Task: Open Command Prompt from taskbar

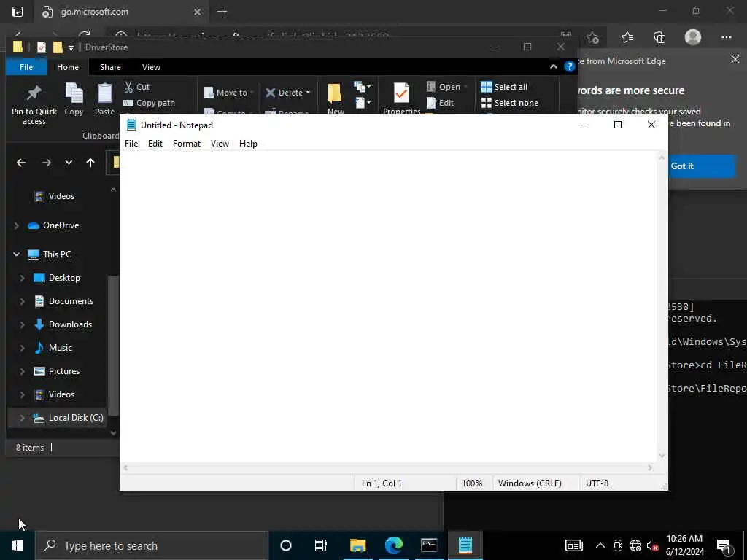Action: [429, 545]
